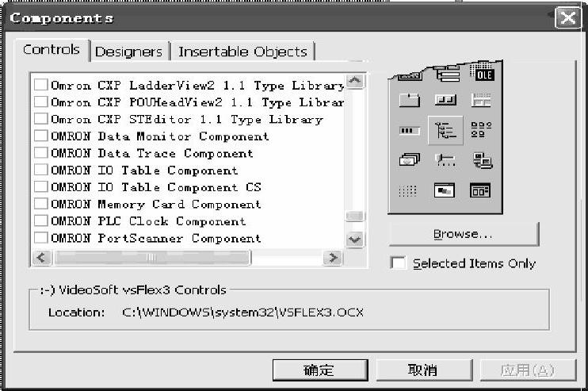
Task: Check Omron CXP POUHeadView2 1.1 Type Library
Action: pos(41,102)
